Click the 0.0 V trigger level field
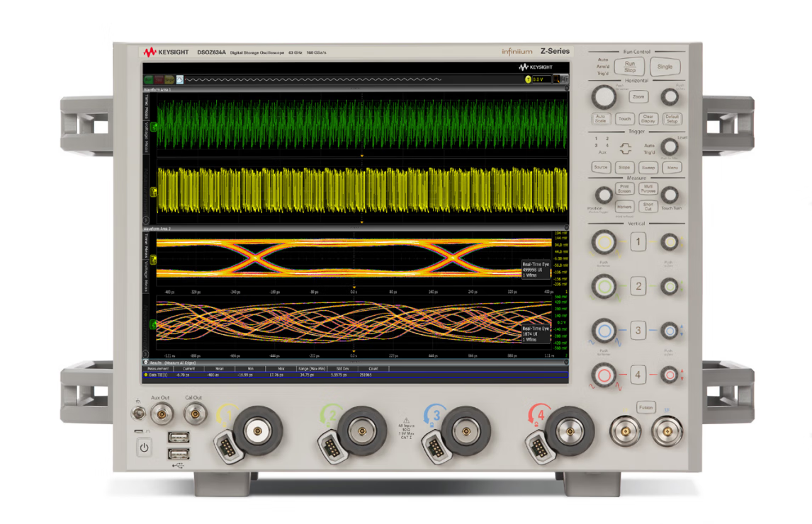Image resolution: width=812 pixels, height=524 pixels. click(x=541, y=79)
